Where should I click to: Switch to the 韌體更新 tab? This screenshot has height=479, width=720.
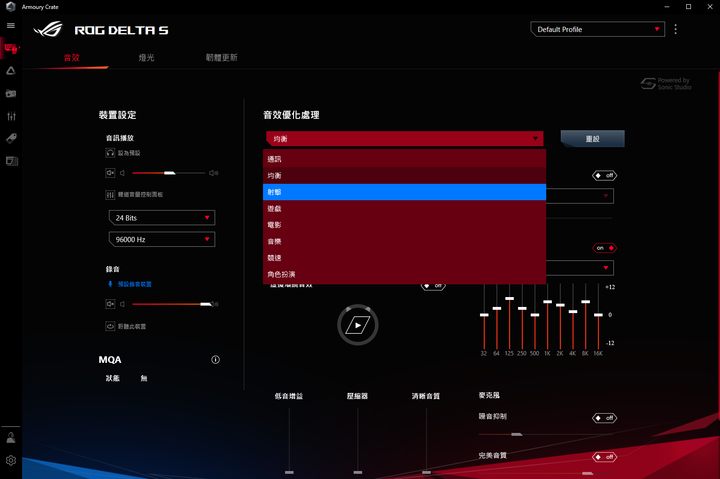(221, 57)
